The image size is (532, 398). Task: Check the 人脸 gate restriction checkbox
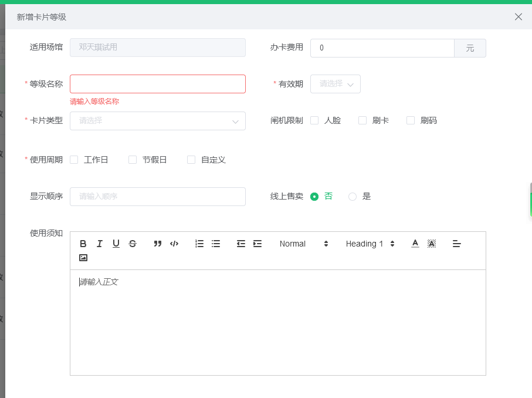[x=315, y=120]
